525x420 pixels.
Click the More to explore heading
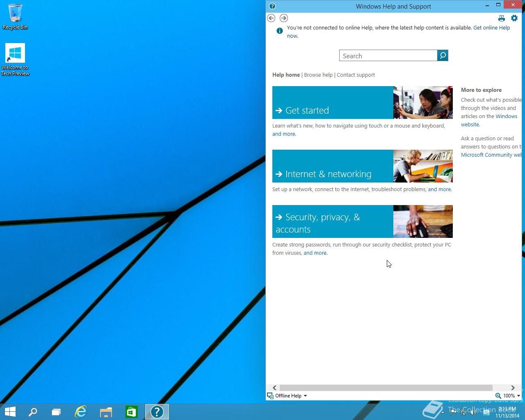pos(481,90)
